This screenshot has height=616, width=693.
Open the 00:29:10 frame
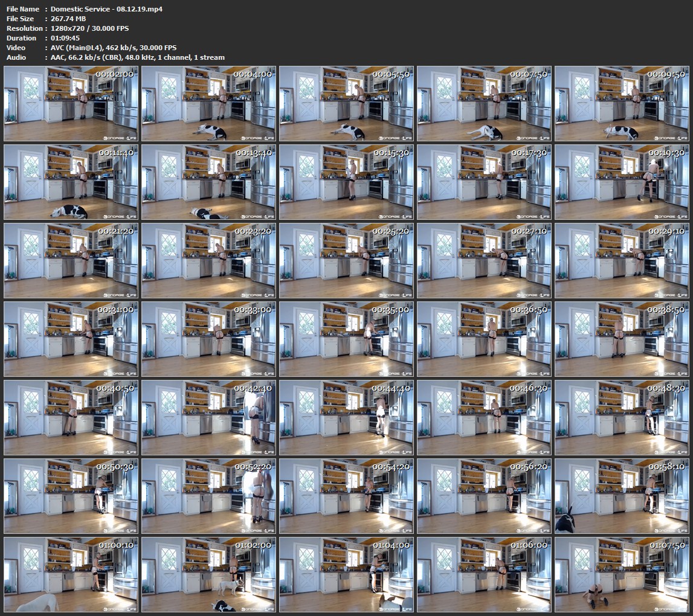coord(622,261)
